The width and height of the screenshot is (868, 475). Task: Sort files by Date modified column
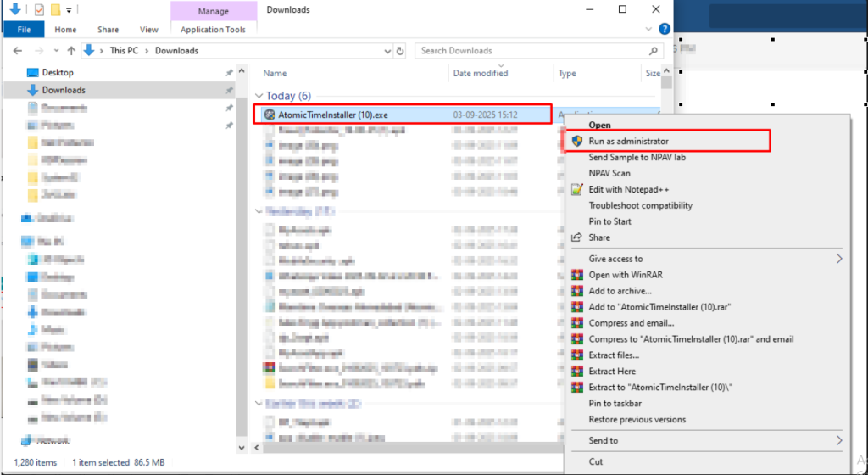[481, 74]
